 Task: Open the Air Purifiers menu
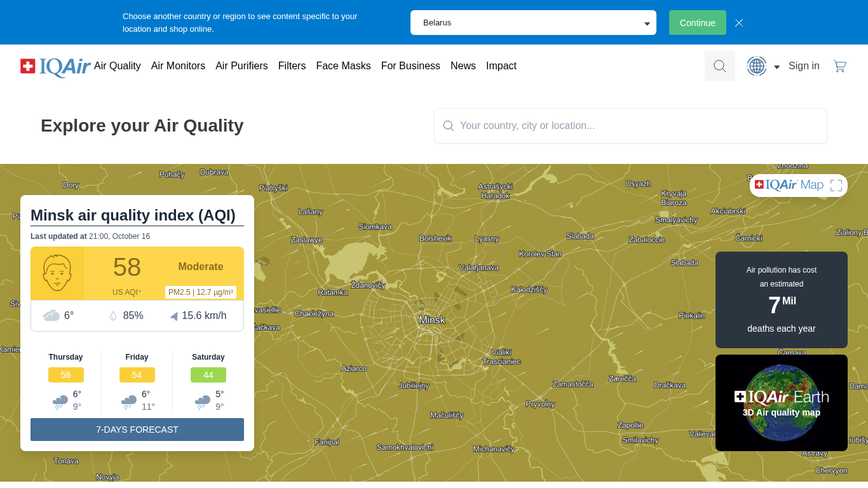(x=241, y=66)
